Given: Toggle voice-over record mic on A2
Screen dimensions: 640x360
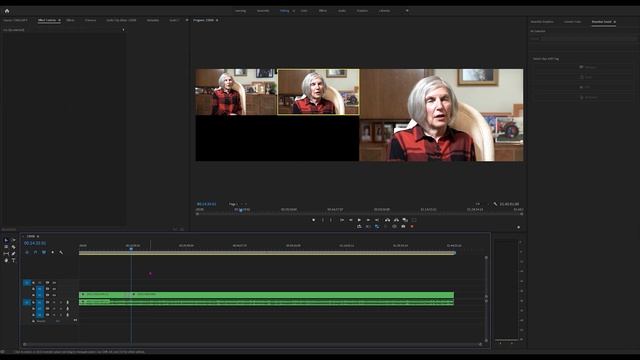Looking at the screenshot, I should click(68, 309).
